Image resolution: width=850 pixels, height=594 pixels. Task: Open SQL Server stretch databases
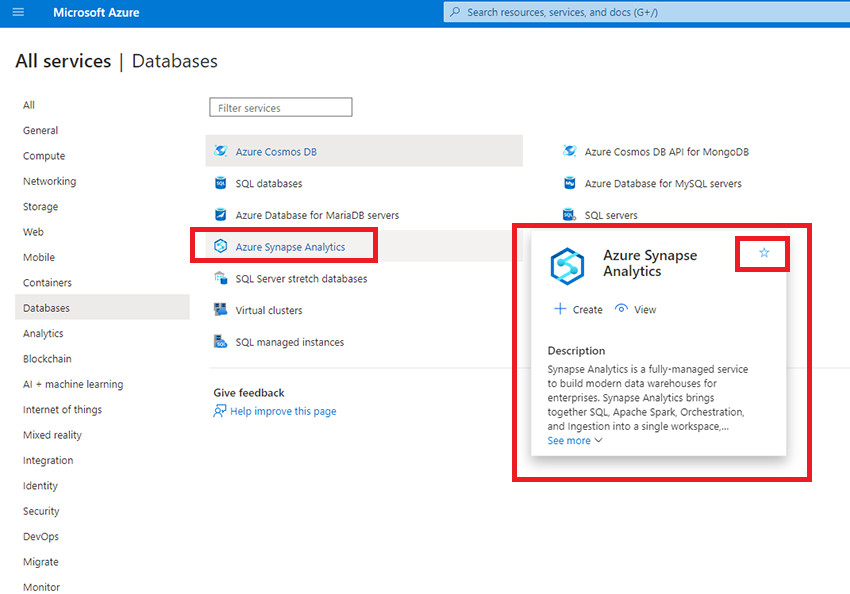click(x=301, y=279)
